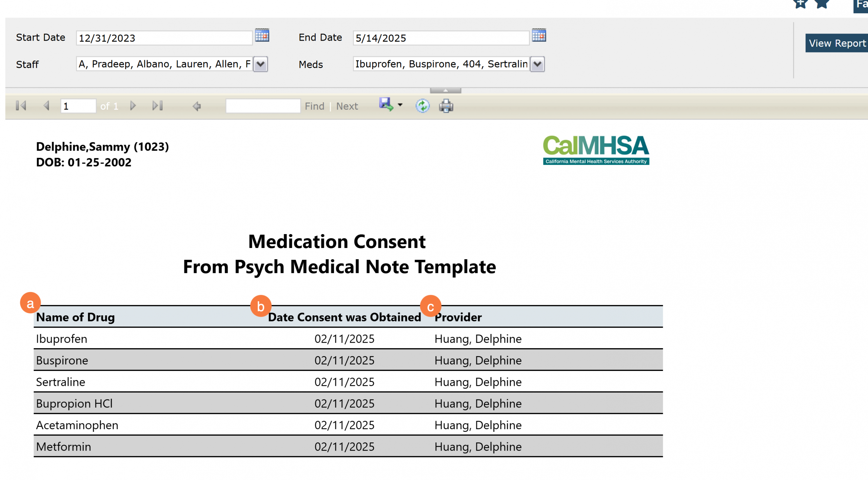Image resolution: width=868 pixels, height=480 pixels.
Task: Click the Staff selection field
Action: pos(164,64)
